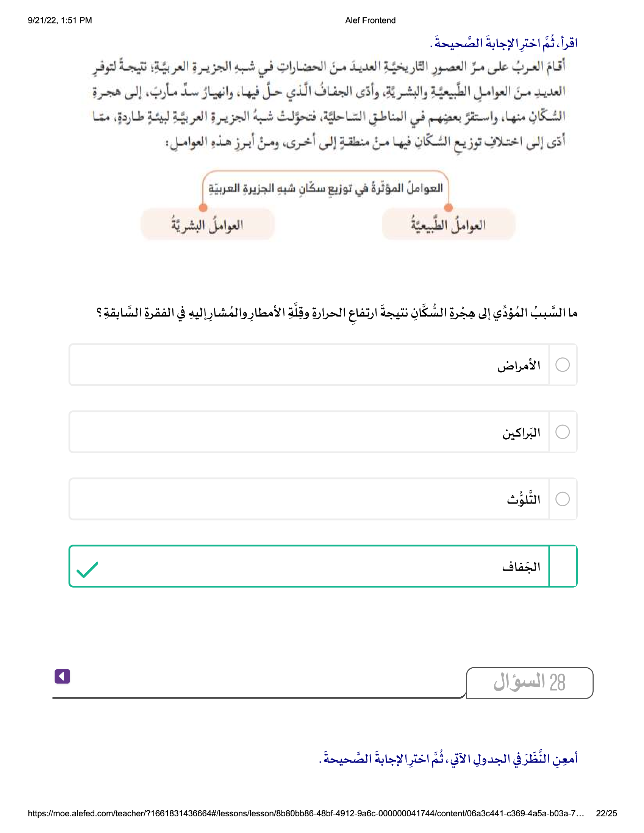Click the question text ما السبب المؤدي

336,313
